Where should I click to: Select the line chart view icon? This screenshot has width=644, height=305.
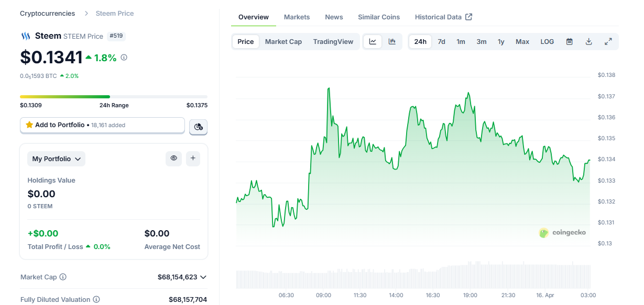pyautogui.click(x=373, y=42)
